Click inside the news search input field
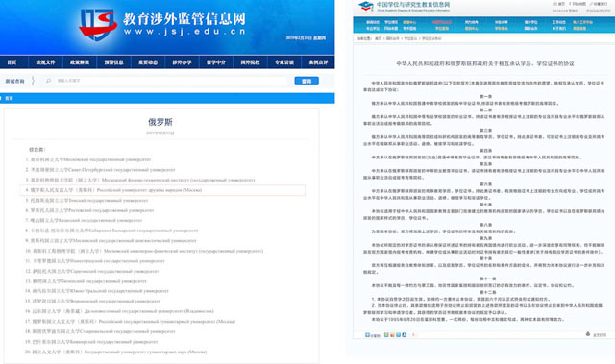This screenshot has height=364, width=615. 169,81
